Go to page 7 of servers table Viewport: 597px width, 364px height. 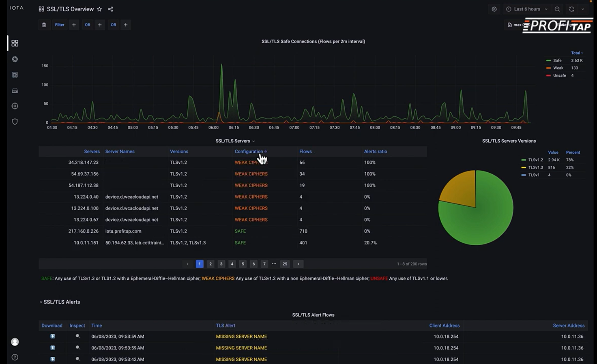(x=264, y=264)
